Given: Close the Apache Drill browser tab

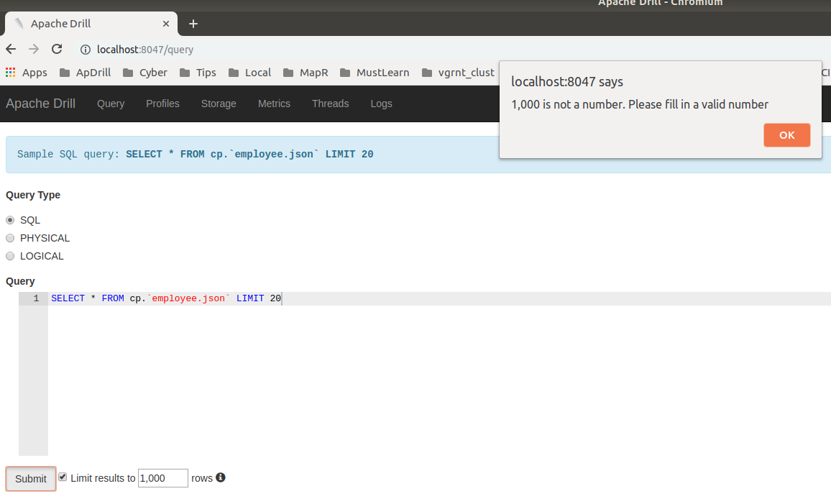Looking at the screenshot, I should click(166, 24).
